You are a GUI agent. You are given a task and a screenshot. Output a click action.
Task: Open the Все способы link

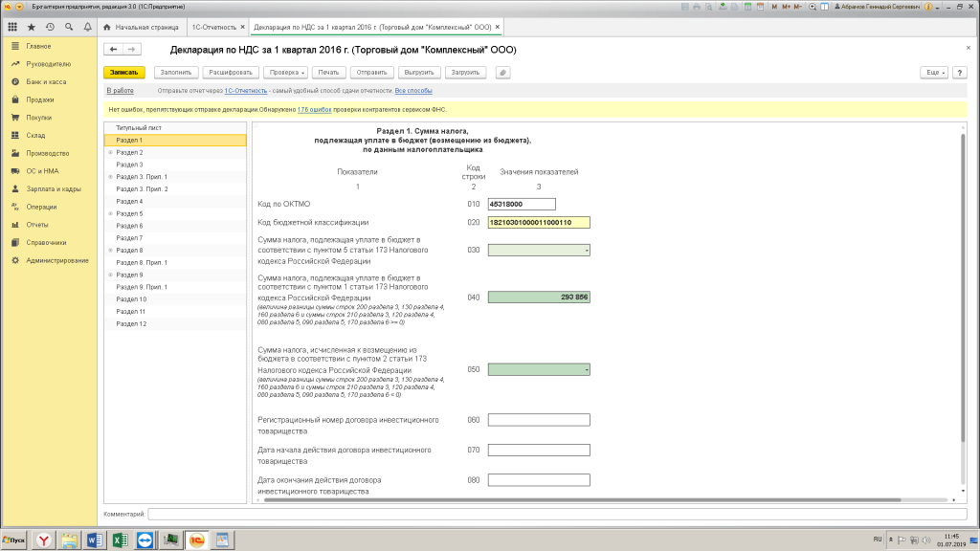[413, 91]
